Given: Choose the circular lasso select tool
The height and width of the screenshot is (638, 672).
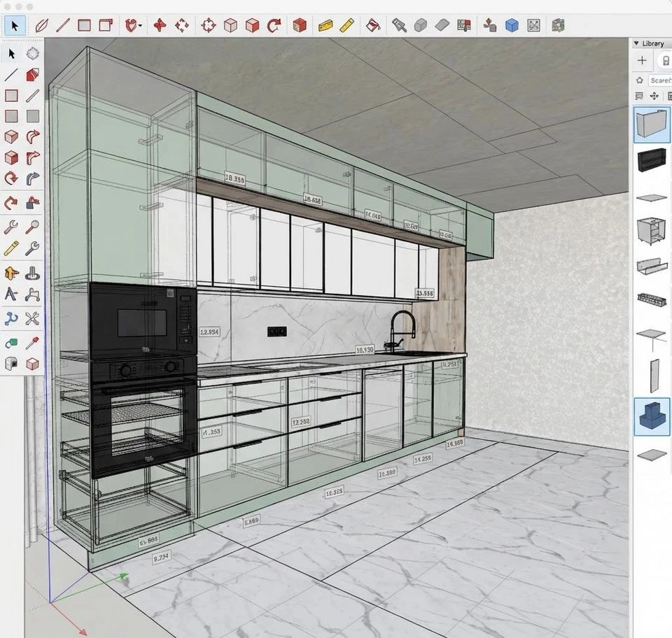Looking at the screenshot, I should pos(33,54).
